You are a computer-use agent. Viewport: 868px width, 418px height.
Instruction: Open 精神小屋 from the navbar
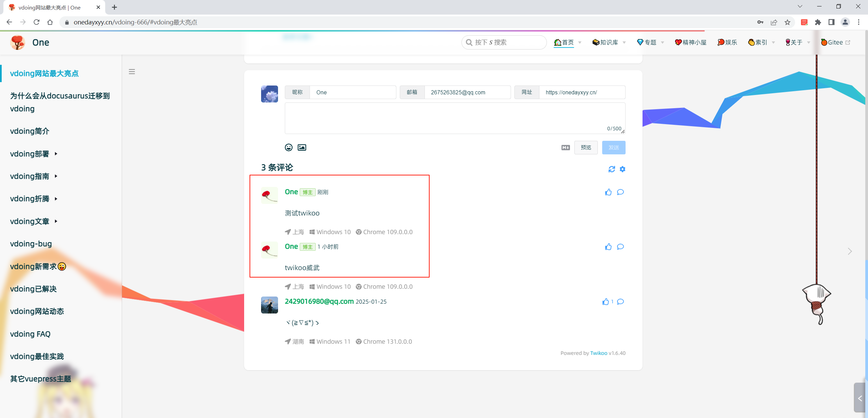[690, 42]
